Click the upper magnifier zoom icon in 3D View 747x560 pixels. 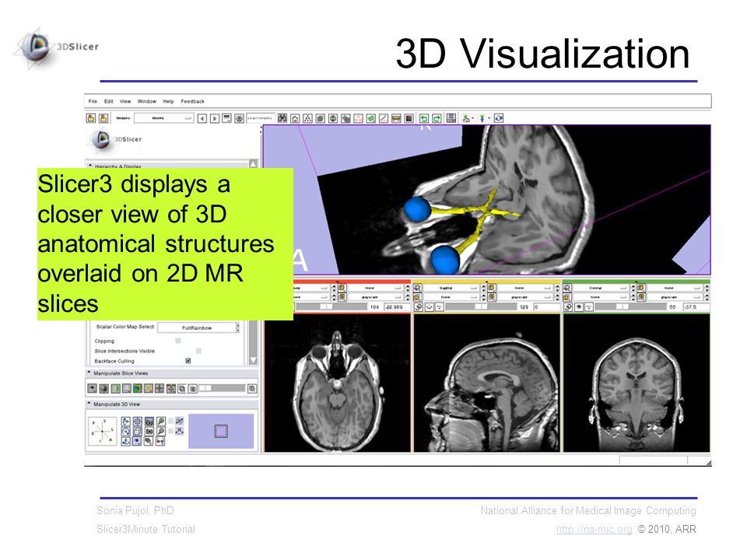click(161, 422)
